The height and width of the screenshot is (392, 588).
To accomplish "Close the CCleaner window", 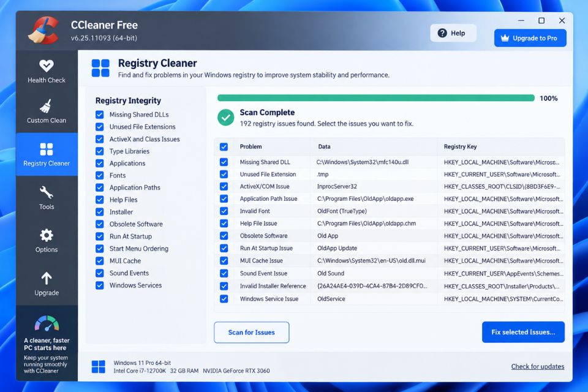I will point(562,21).
